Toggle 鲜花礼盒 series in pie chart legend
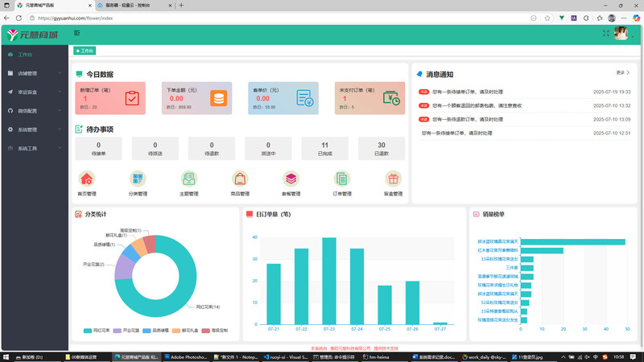644x362 pixels. click(185, 331)
